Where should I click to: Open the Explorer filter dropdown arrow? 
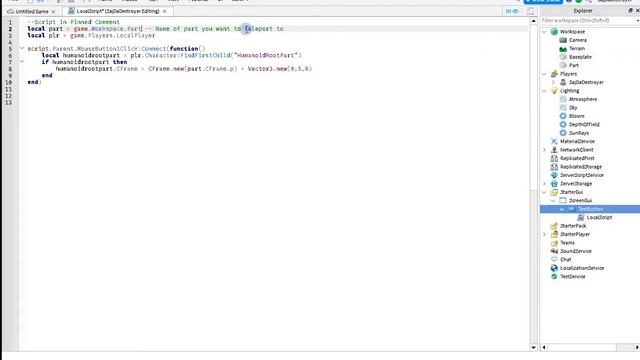(638, 20)
